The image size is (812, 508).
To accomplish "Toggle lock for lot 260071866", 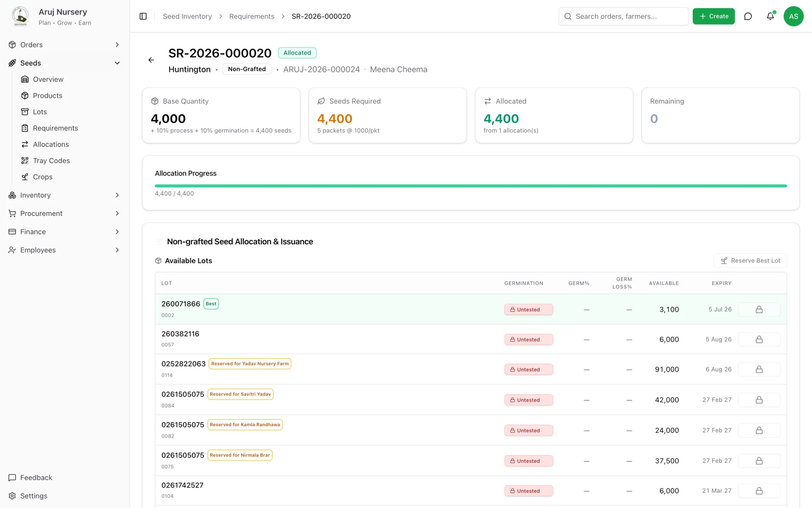I will point(759,309).
